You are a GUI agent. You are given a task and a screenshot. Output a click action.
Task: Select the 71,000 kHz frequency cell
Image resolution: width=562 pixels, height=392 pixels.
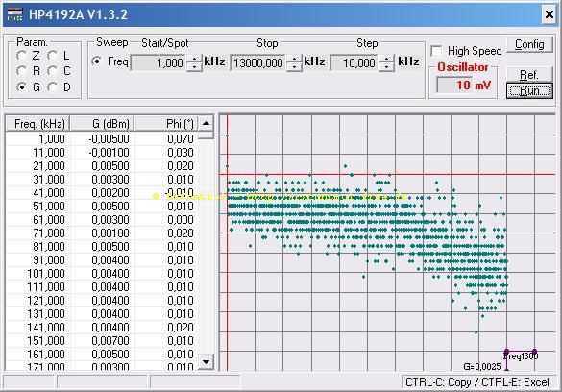click(38, 233)
